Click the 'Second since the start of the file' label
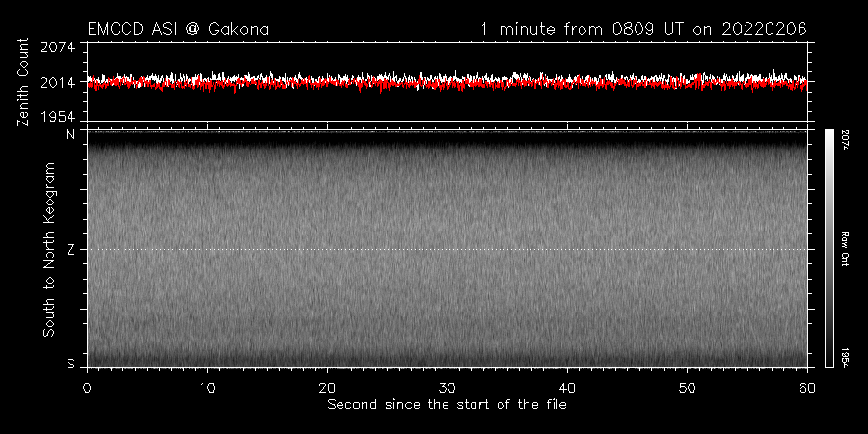Image resolution: width=868 pixels, height=434 pixels. pos(447,405)
